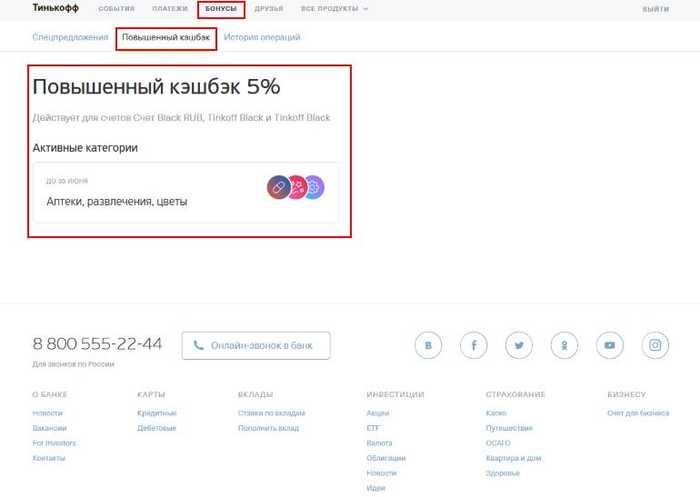
Task: Open the YouTube social icon
Action: pyautogui.click(x=610, y=345)
